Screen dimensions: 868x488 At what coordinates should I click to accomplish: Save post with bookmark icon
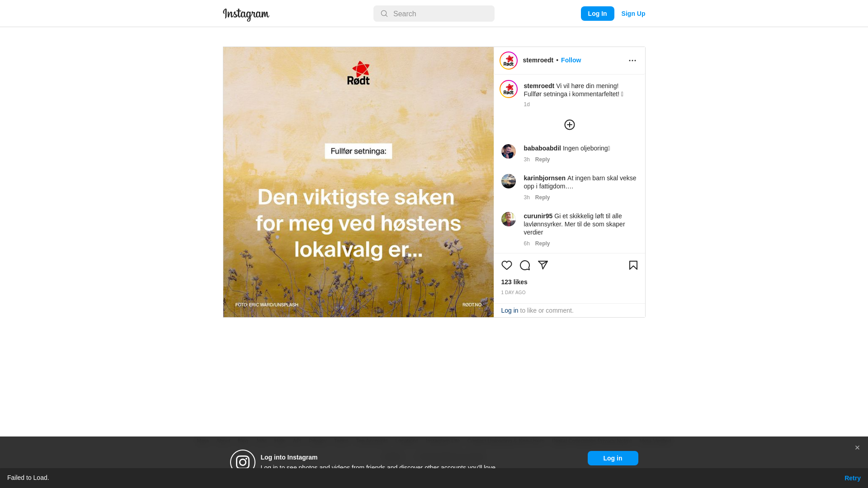(633, 265)
